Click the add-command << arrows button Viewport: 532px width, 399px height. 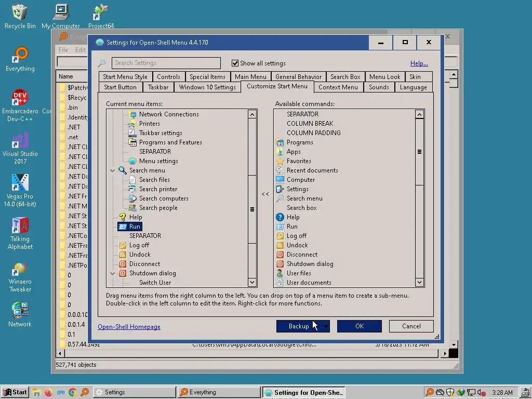tap(265, 194)
